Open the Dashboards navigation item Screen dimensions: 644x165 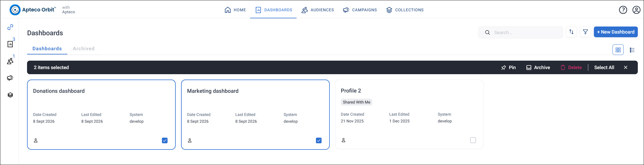point(274,10)
